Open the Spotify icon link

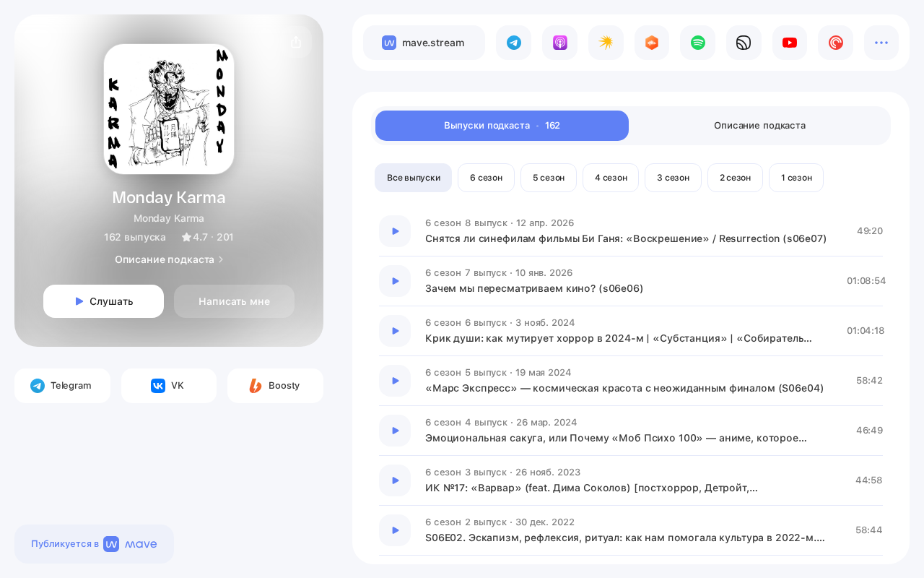pos(697,43)
